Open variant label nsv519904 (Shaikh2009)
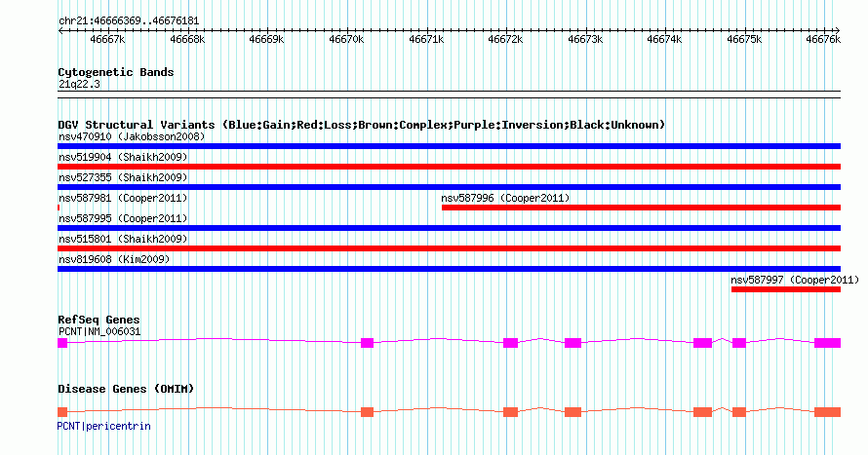The width and height of the screenshot is (868, 455). coord(123,157)
